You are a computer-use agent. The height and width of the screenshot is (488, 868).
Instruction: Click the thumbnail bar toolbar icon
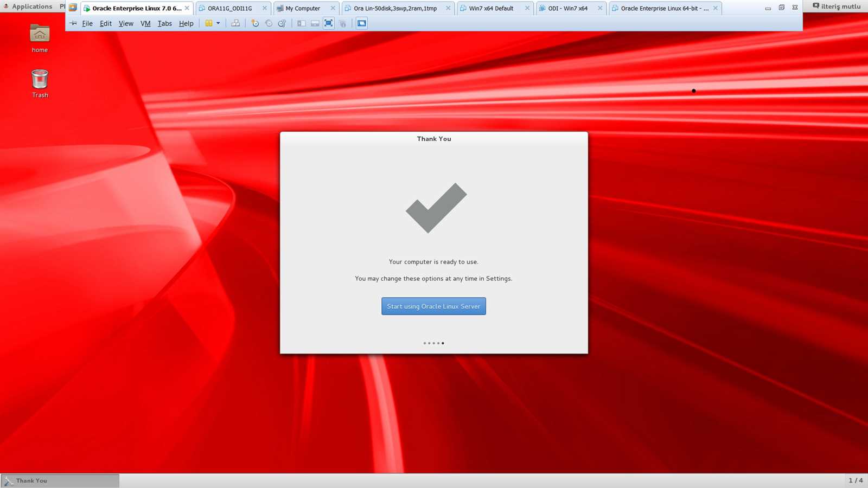(x=315, y=23)
